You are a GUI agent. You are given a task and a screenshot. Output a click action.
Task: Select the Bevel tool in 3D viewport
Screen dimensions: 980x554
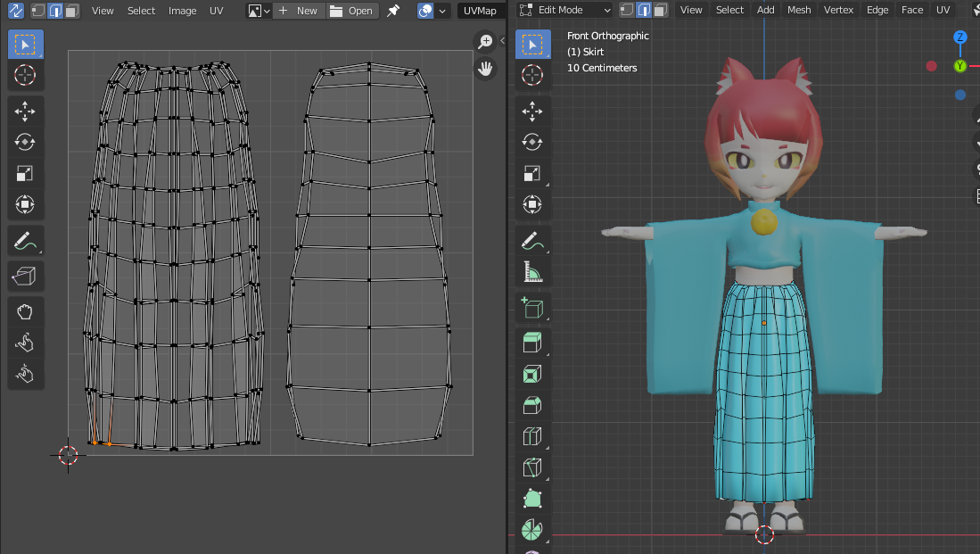click(x=532, y=405)
